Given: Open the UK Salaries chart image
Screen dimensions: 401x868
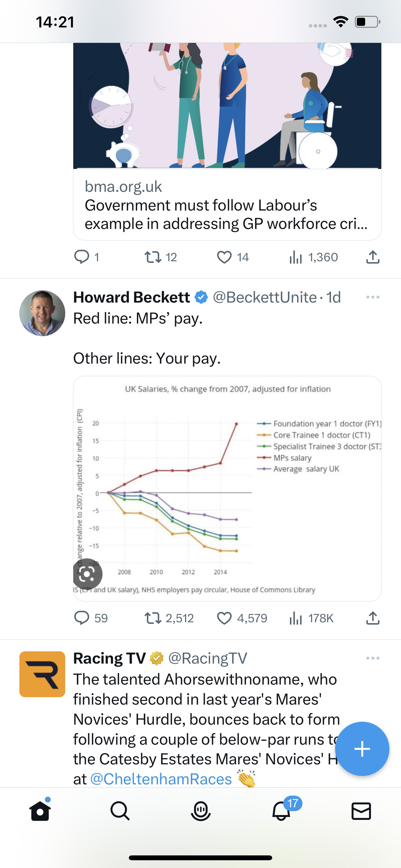Looking at the screenshot, I should [x=227, y=489].
